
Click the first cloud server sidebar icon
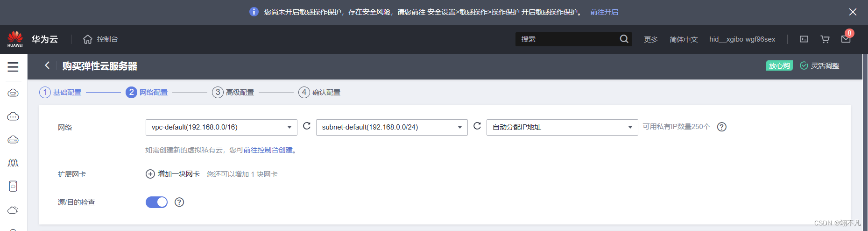pos(13,93)
